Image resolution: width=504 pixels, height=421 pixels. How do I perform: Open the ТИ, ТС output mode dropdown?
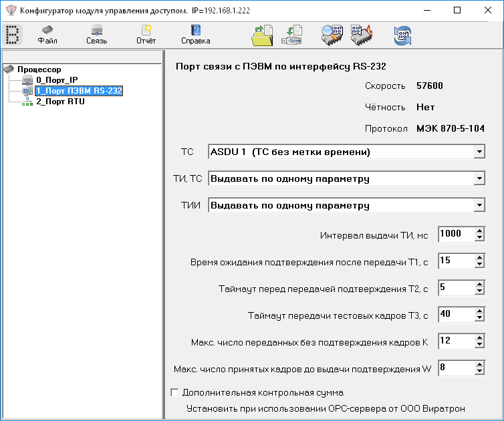click(479, 179)
